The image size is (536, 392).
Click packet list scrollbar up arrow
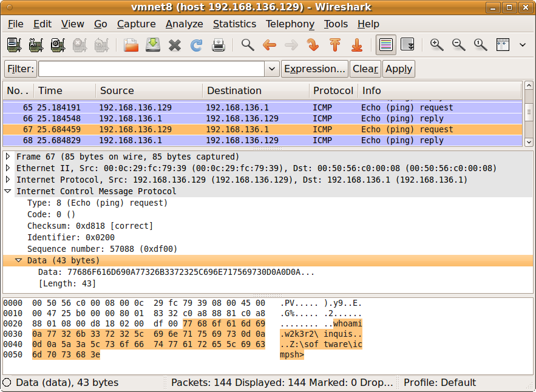click(529, 86)
